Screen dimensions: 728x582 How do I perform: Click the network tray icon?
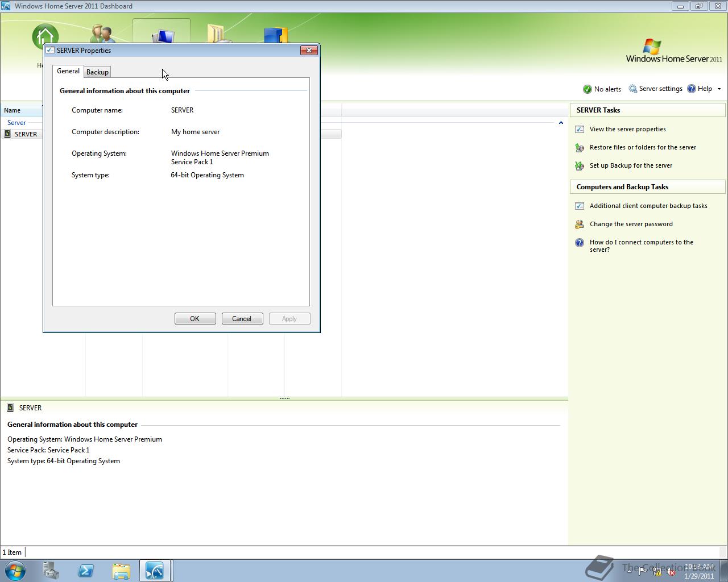657,572
